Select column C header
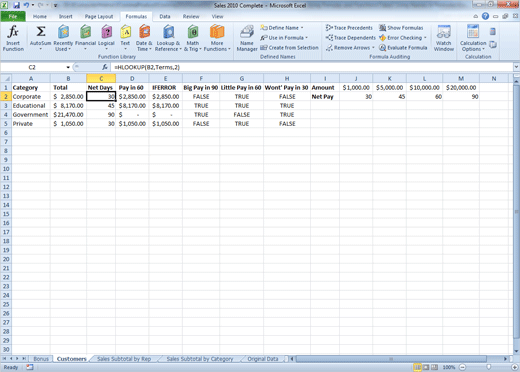This screenshot has width=520, height=372. [101, 79]
